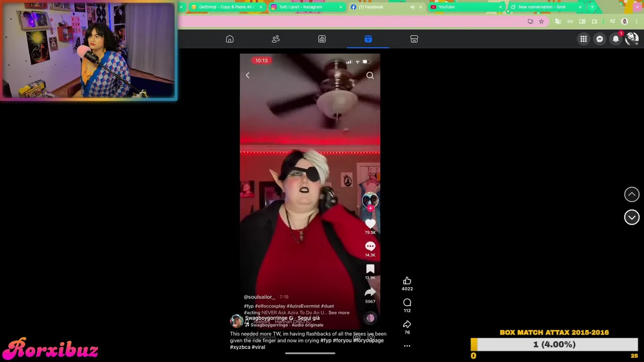Click the Segui già follow button
The image size is (644, 362).
308,318
